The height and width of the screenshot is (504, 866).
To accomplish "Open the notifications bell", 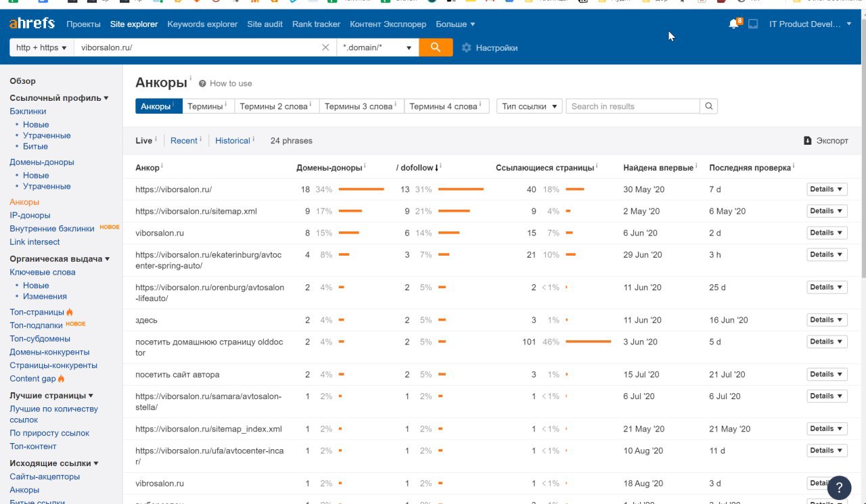I will click(x=733, y=24).
